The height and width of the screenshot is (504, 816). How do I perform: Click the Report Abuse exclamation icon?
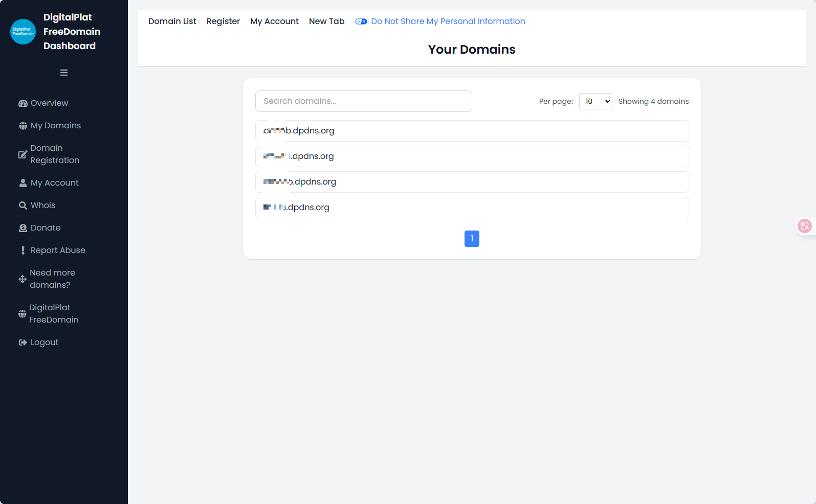pos(23,250)
